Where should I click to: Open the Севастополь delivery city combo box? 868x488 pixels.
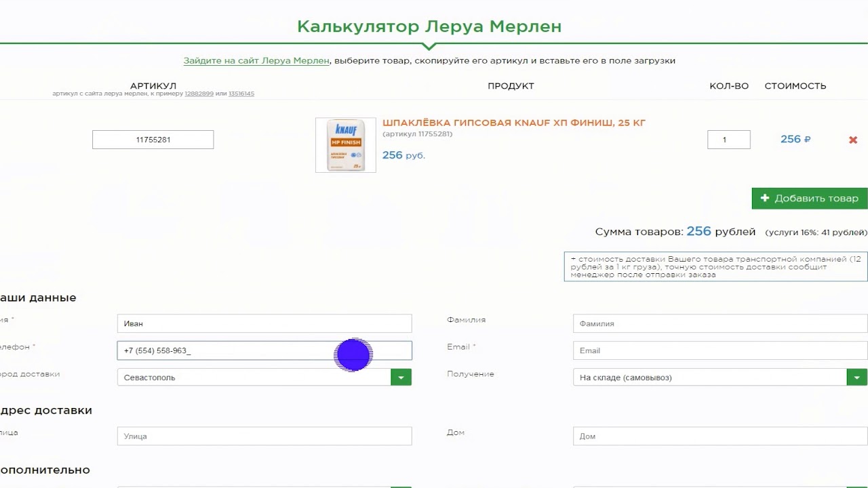pyautogui.click(x=264, y=377)
